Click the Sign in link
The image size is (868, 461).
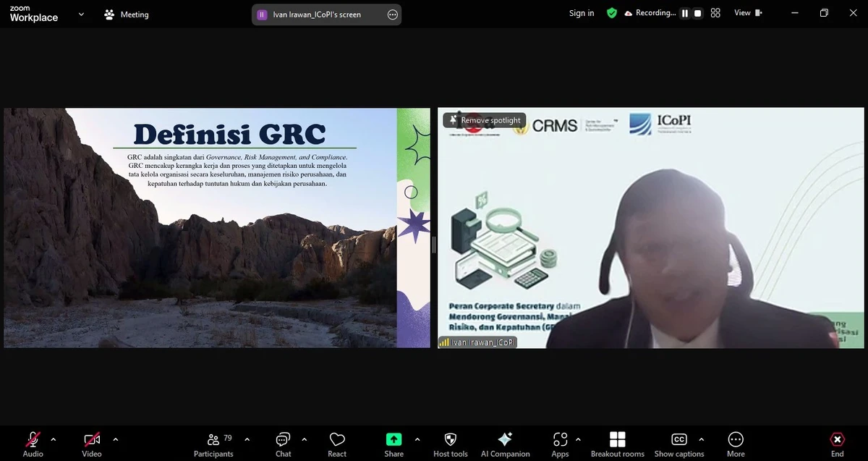581,12
